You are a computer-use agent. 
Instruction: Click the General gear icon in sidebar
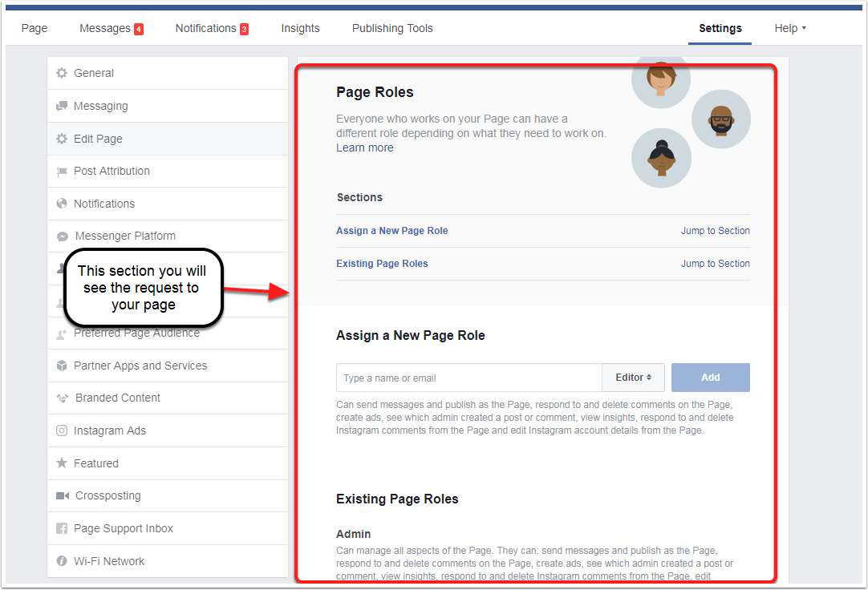coord(62,73)
